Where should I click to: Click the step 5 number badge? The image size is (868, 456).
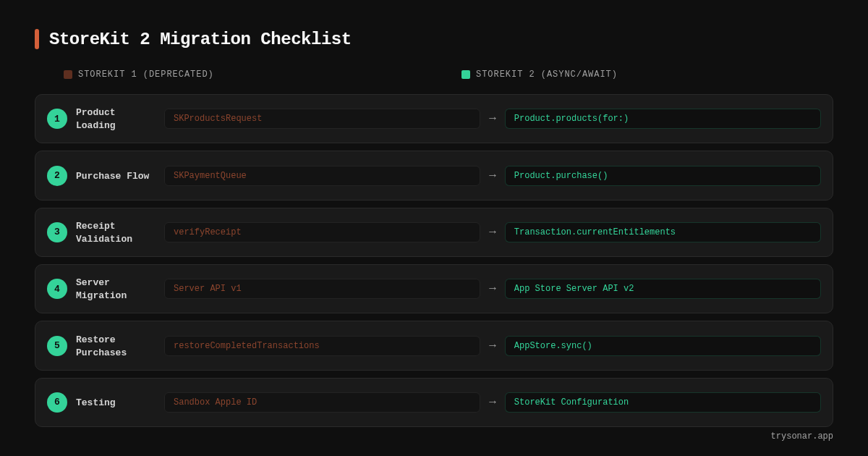pos(57,346)
